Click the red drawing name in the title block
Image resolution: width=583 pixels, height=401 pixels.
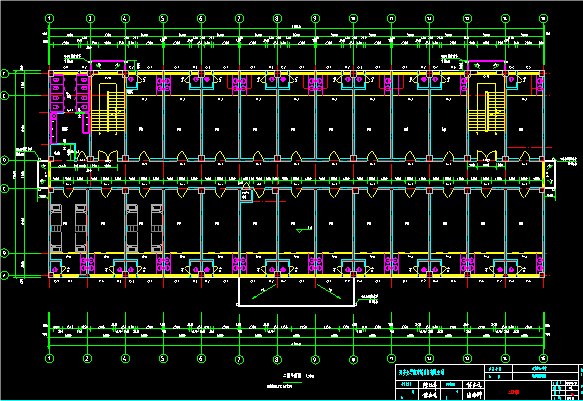(513, 392)
